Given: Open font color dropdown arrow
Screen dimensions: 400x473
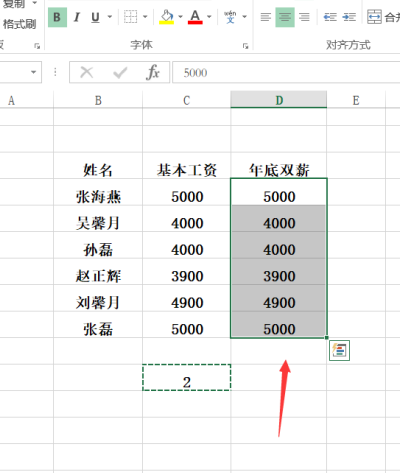Looking at the screenshot, I should click(209, 16).
